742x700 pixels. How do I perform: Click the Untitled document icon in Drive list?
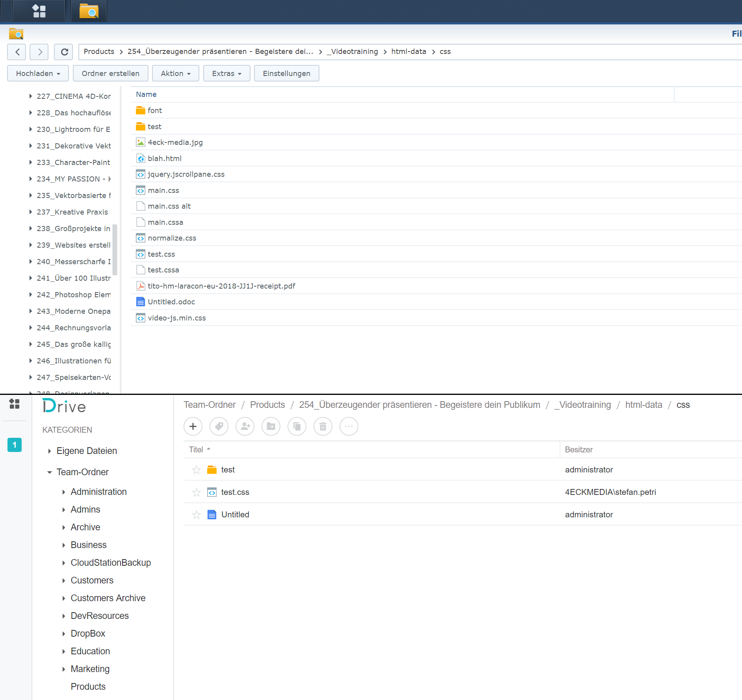click(212, 515)
